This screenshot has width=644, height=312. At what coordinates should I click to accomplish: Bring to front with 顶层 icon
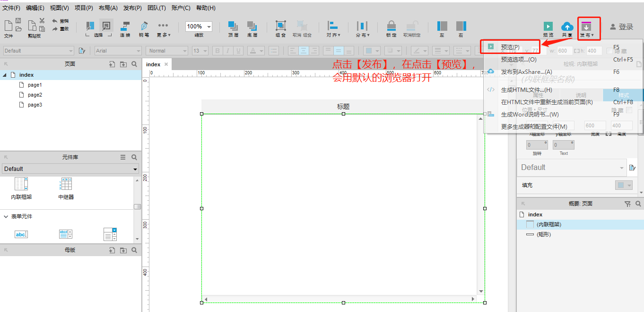point(233,26)
